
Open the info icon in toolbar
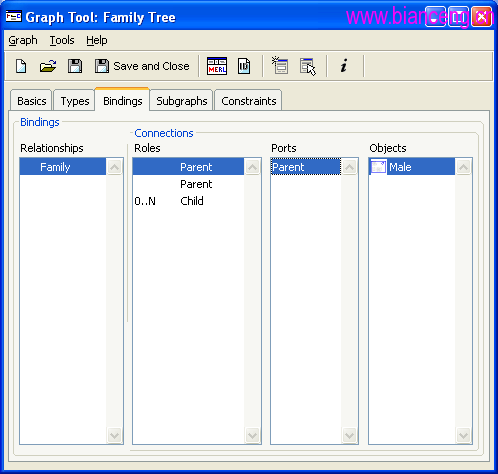pos(344,65)
